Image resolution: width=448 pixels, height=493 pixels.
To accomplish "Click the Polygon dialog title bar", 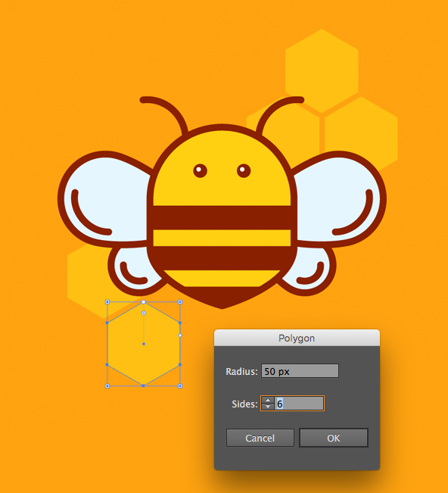I will (x=297, y=338).
